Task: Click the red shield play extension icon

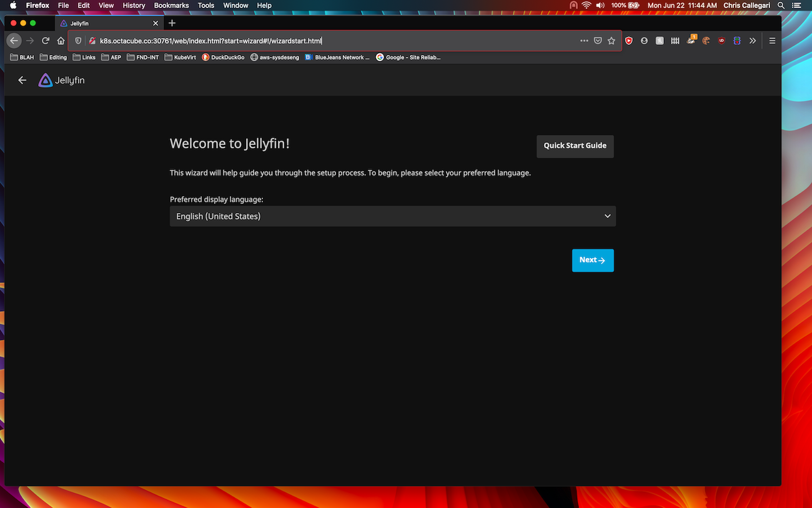Action: 629,41
